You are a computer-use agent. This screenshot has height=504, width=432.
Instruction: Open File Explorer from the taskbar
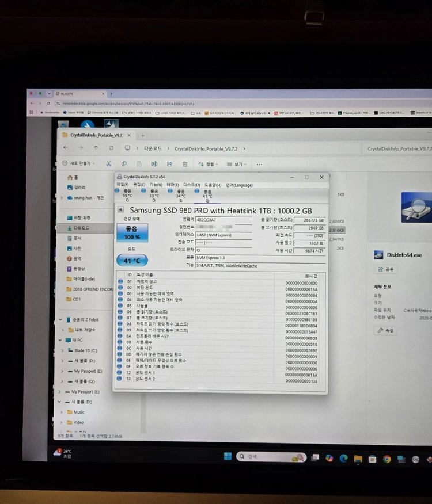point(358,459)
